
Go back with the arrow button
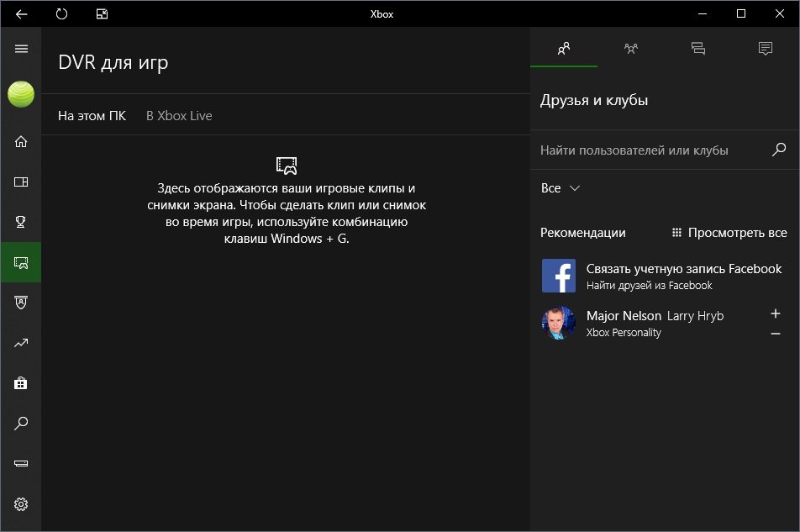point(21,13)
